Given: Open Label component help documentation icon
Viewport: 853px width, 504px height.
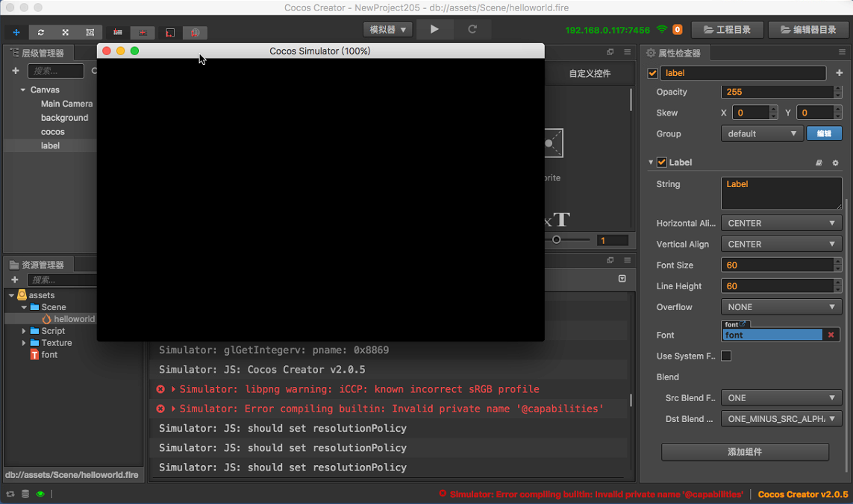Looking at the screenshot, I should tap(819, 163).
